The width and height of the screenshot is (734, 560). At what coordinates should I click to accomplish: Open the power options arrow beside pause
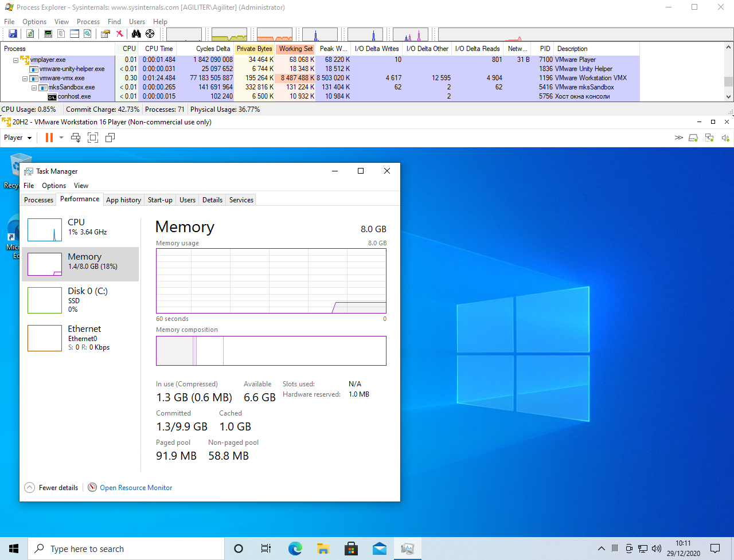tap(61, 138)
